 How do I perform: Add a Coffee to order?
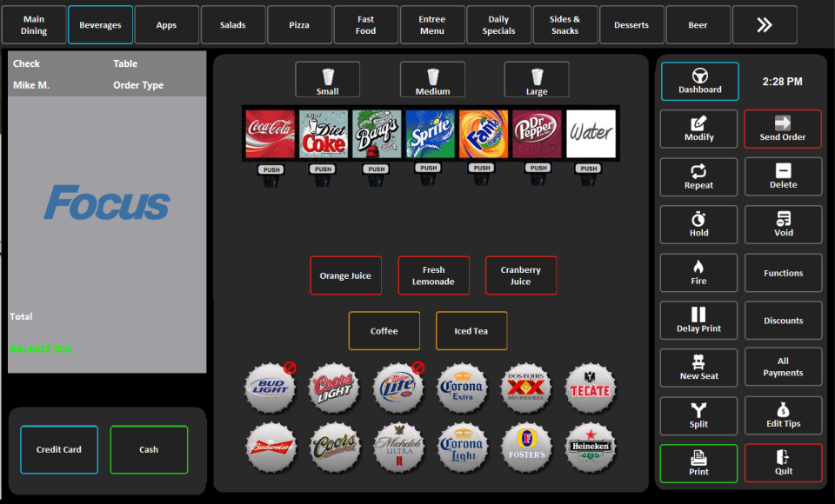click(x=384, y=331)
